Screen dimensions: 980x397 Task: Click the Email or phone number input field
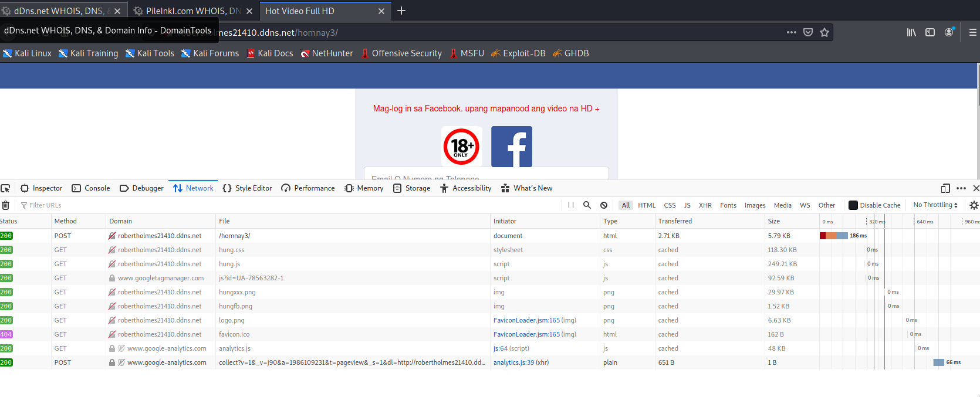pos(486,174)
